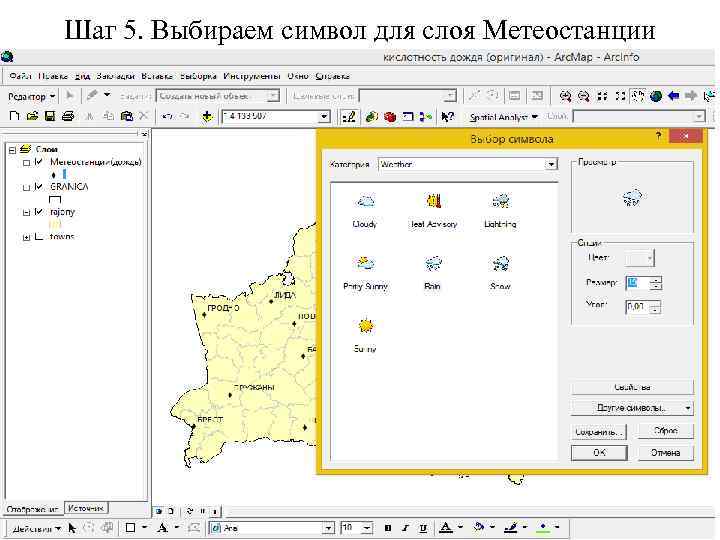The width and height of the screenshot is (720, 540).
Task: Collapse the Метеостанции(дождь) layer node
Action: pos(26,163)
